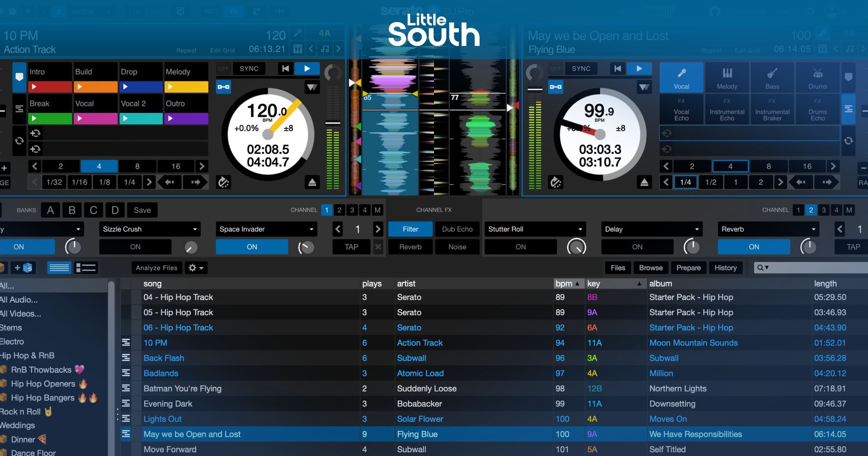The height and width of the screenshot is (456, 868).
Task: Open the Browse panel tab
Action: (651, 268)
